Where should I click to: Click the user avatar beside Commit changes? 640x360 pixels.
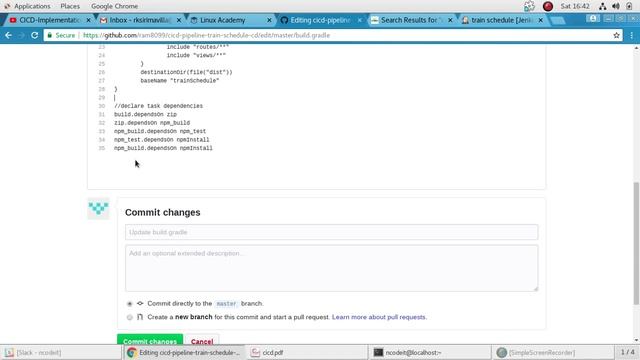tap(98, 209)
